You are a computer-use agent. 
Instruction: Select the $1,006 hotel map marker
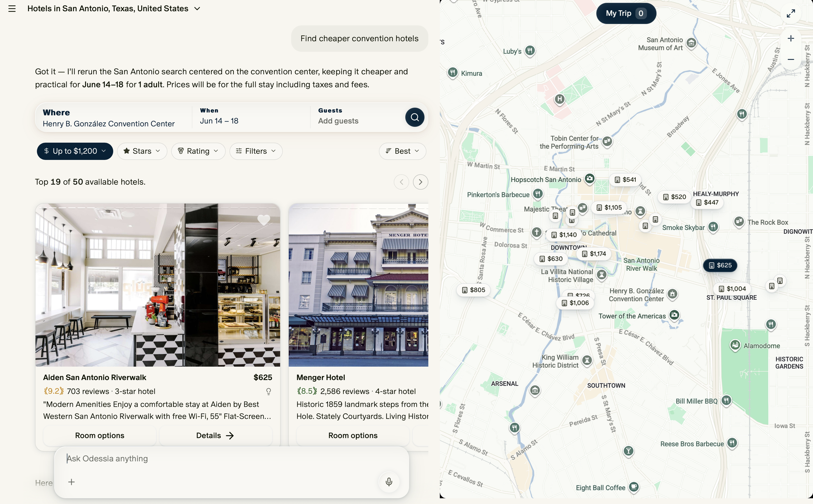[x=575, y=303]
